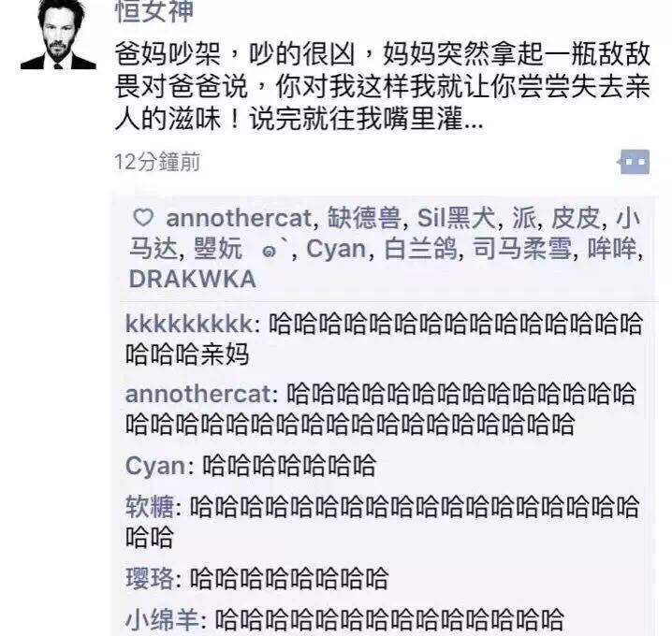The height and width of the screenshot is (636, 672).
Task: Select Sil黑犬 in the likes list
Action: [457, 218]
